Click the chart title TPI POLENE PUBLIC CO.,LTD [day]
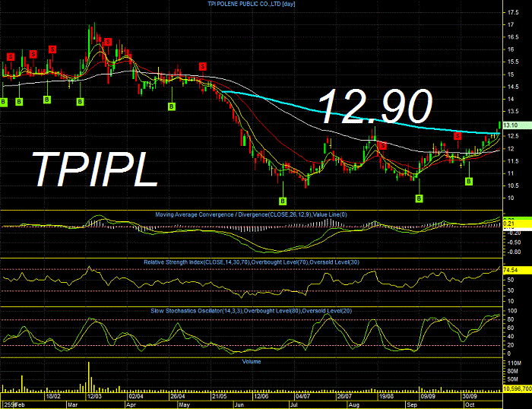Image resolution: width=532 pixels, height=409 pixels. tap(252, 4)
